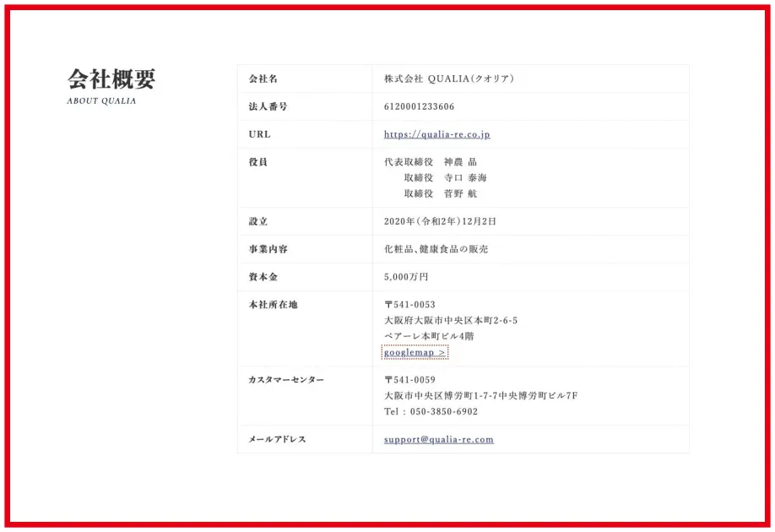Select the 会社概要 heading
This screenshot has height=532, width=775.
coord(111,79)
